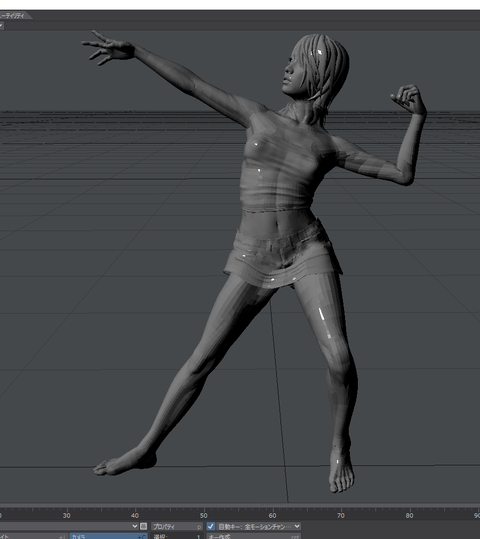Screen dimensions: 480x539
Task: Set timeline to frame 50
Action: tap(204, 515)
